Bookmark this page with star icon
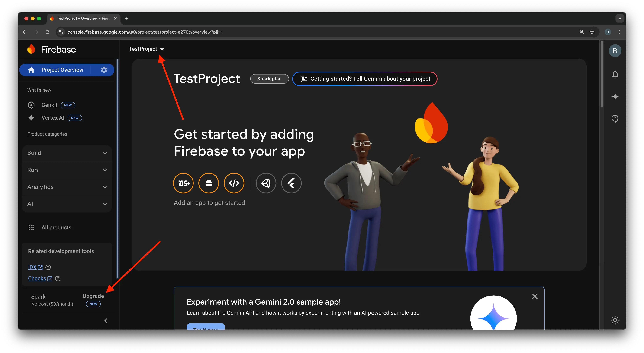 click(x=592, y=32)
